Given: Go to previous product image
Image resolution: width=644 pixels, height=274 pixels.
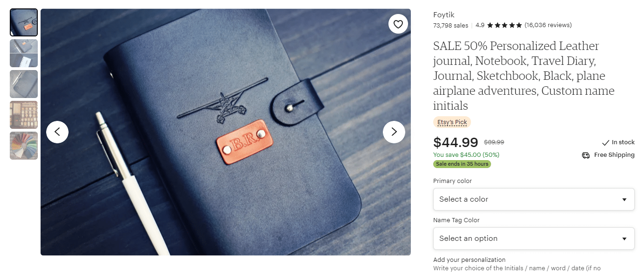Looking at the screenshot, I should [x=57, y=132].
